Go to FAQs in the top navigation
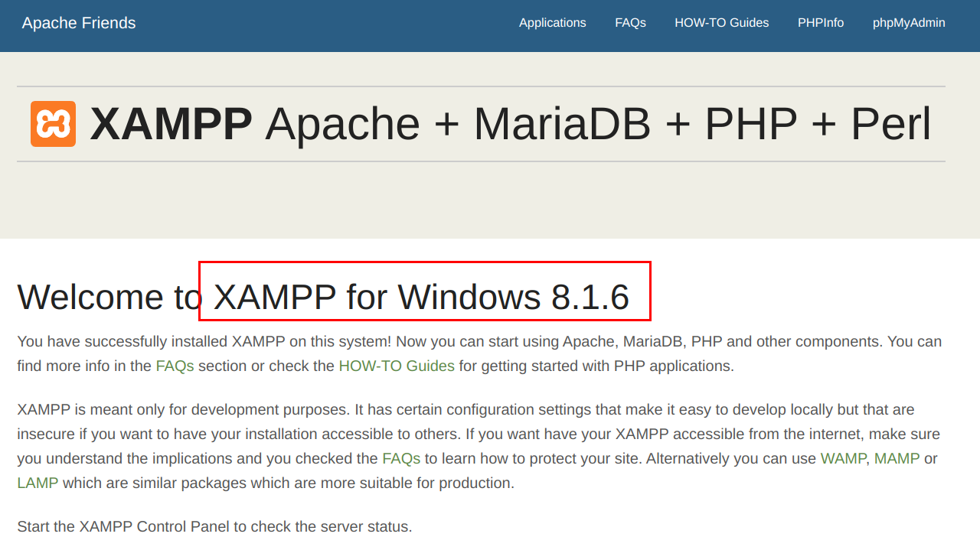Screen dimensions: 980x550 coord(631,23)
